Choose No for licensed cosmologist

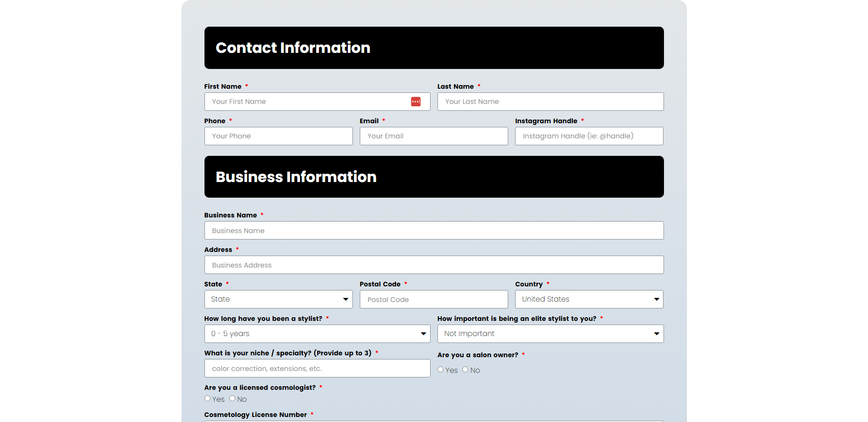pyautogui.click(x=232, y=399)
